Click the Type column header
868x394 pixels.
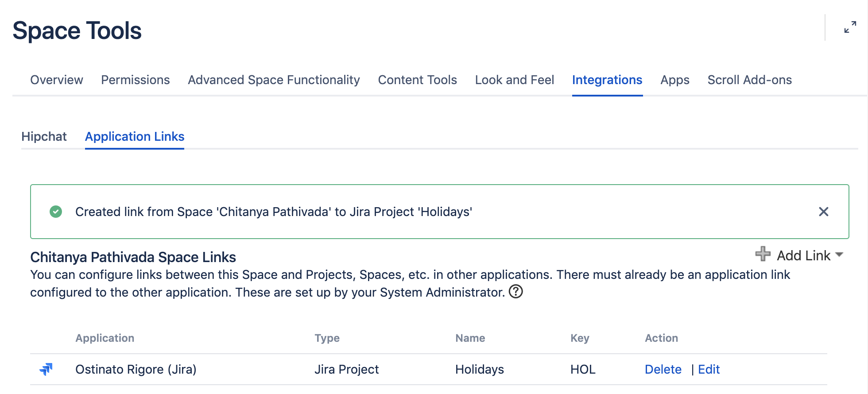(x=327, y=338)
